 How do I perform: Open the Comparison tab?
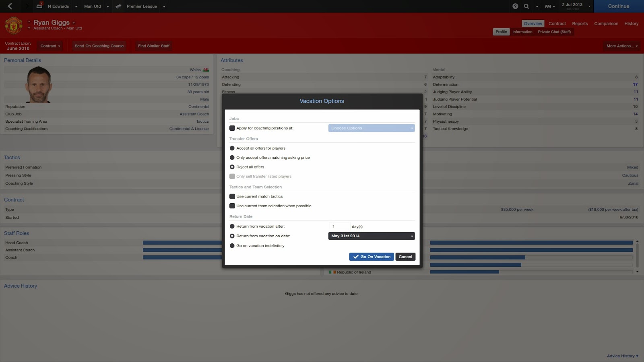point(606,24)
